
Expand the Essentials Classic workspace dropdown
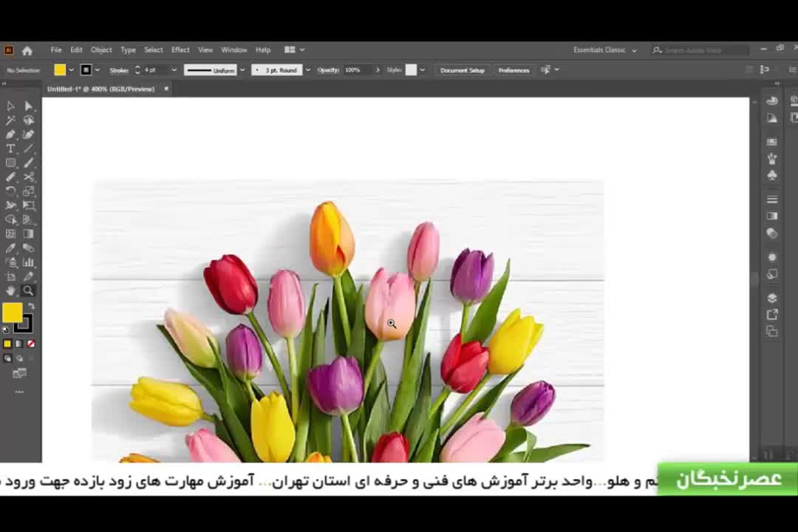click(x=634, y=50)
